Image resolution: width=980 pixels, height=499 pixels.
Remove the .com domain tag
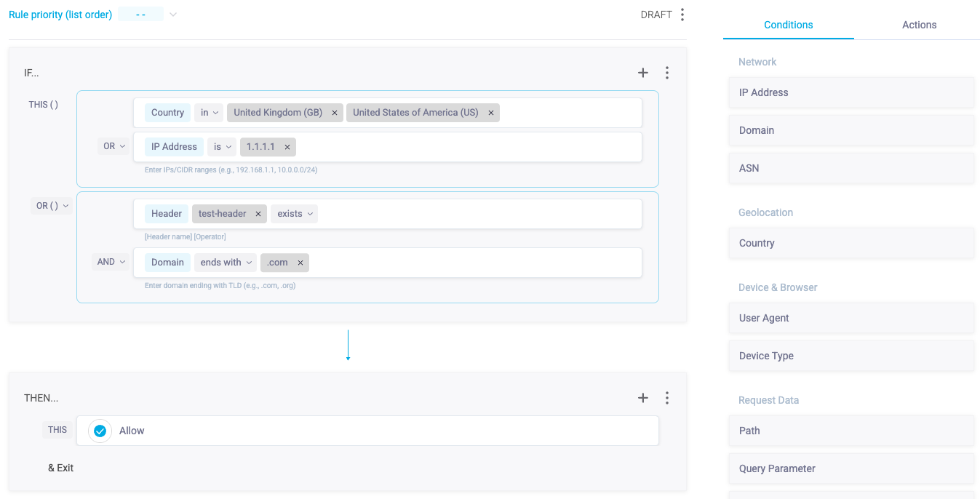pos(300,263)
